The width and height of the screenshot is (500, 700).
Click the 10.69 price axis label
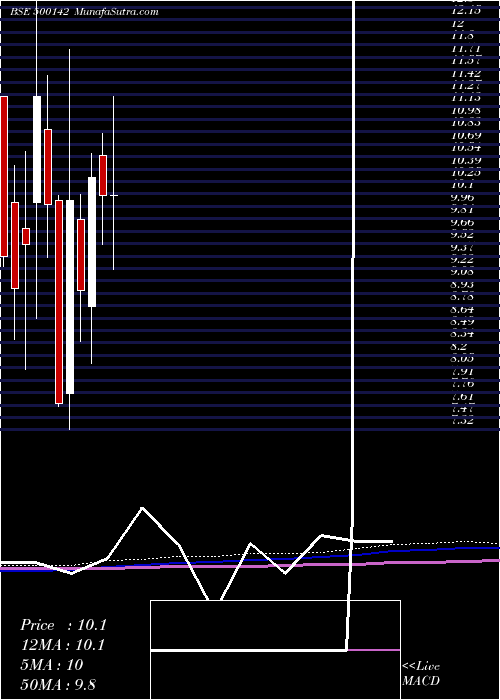click(x=466, y=135)
